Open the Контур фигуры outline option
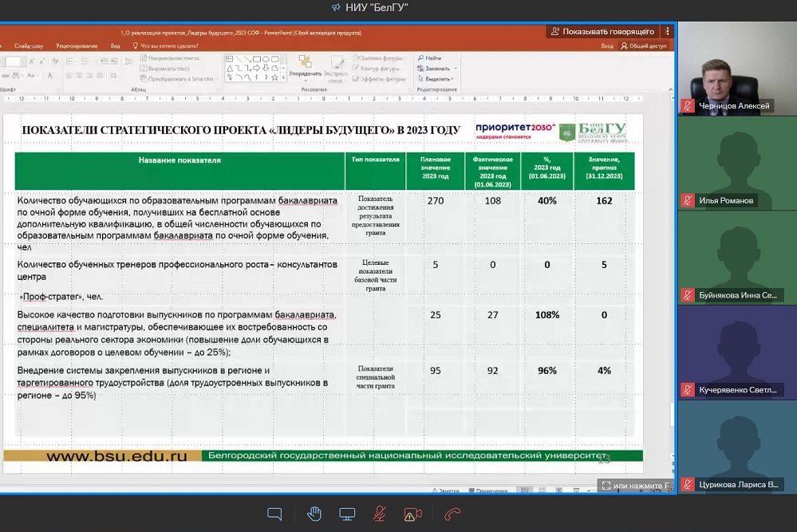This screenshot has width=797, height=532. tap(377, 68)
